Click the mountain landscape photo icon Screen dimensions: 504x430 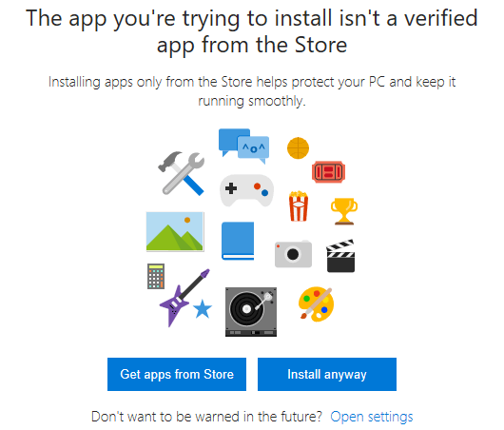[175, 231]
